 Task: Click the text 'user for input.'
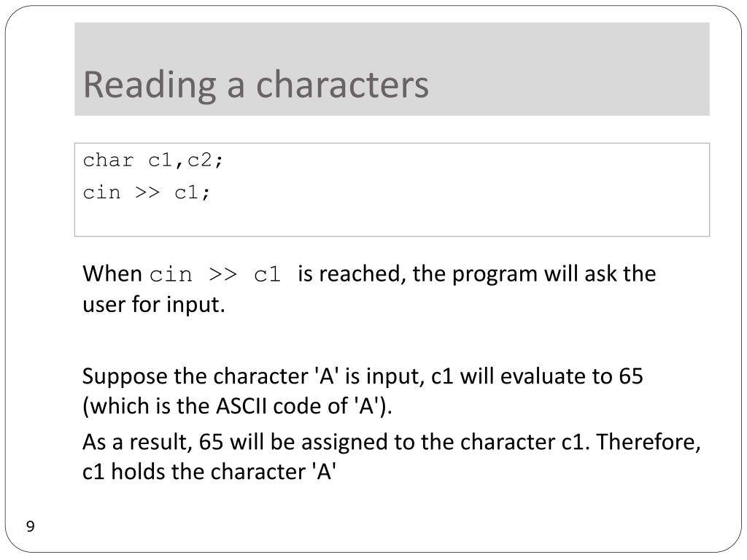153,305
